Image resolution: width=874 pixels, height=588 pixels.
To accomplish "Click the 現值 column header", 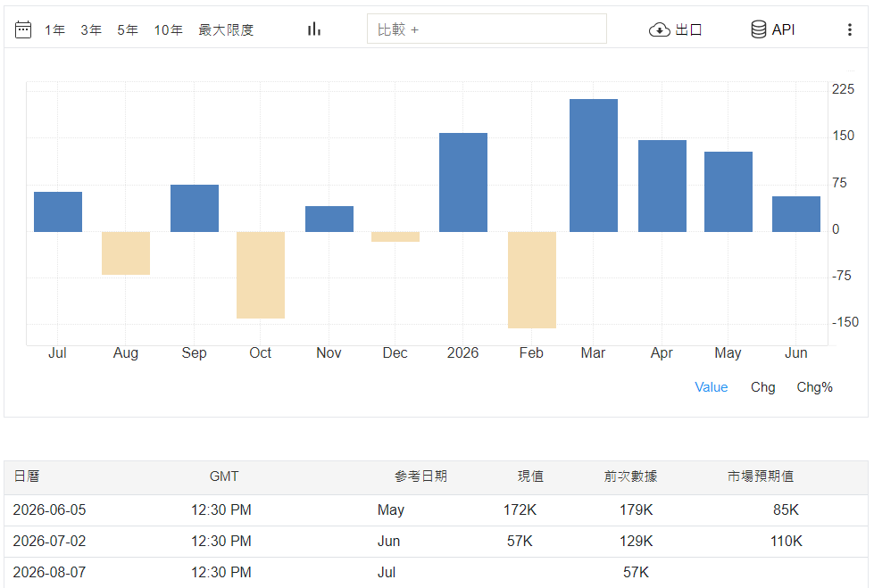I will pos(530,476).
